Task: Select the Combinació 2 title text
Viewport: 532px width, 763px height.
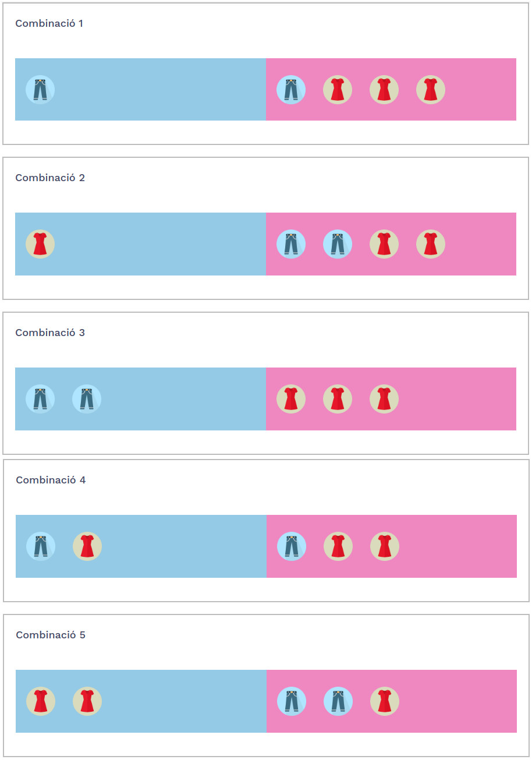Action: pyautogui.click(x=50, y=178)
